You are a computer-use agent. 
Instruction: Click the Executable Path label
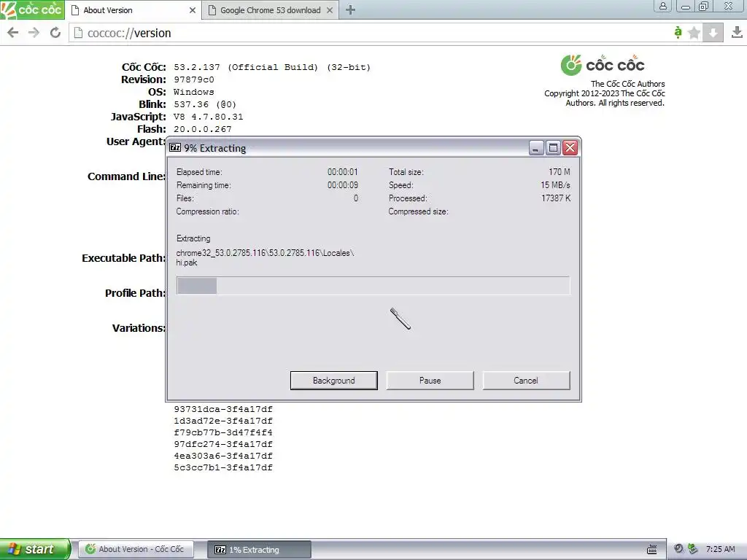coord(123,258)
